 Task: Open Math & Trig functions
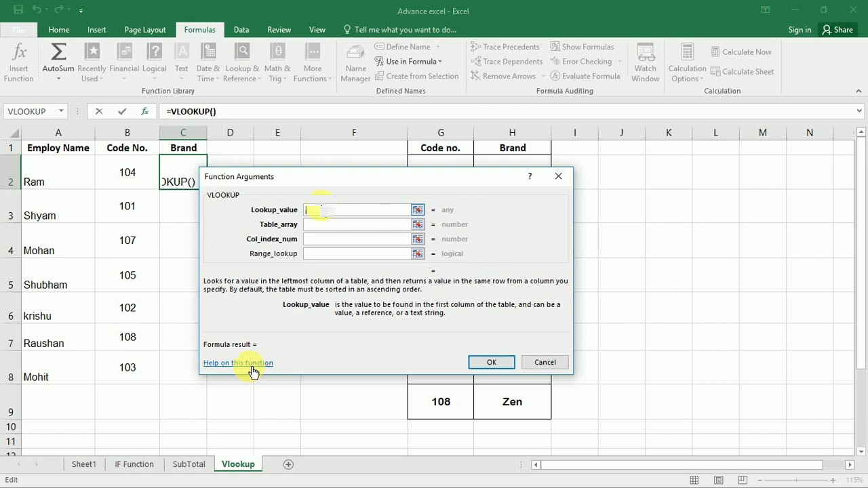click(x=277, y=63)
